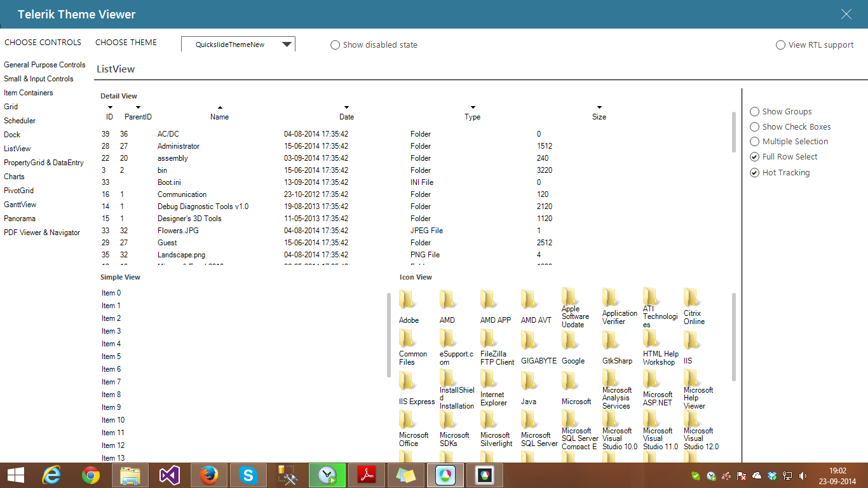Open General Purpose Controls category
868x488 pixels.
tap(44, 65)
